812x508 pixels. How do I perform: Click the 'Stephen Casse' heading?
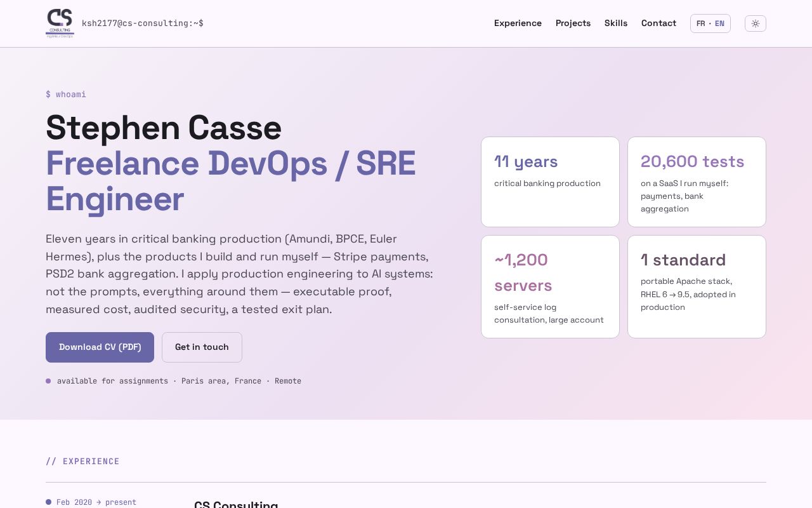click(x=164, y=128)
